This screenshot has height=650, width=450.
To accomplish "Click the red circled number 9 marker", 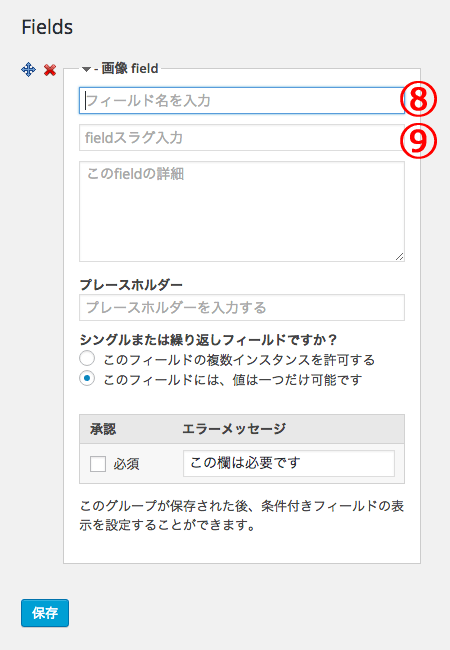I will pos(419,141).
